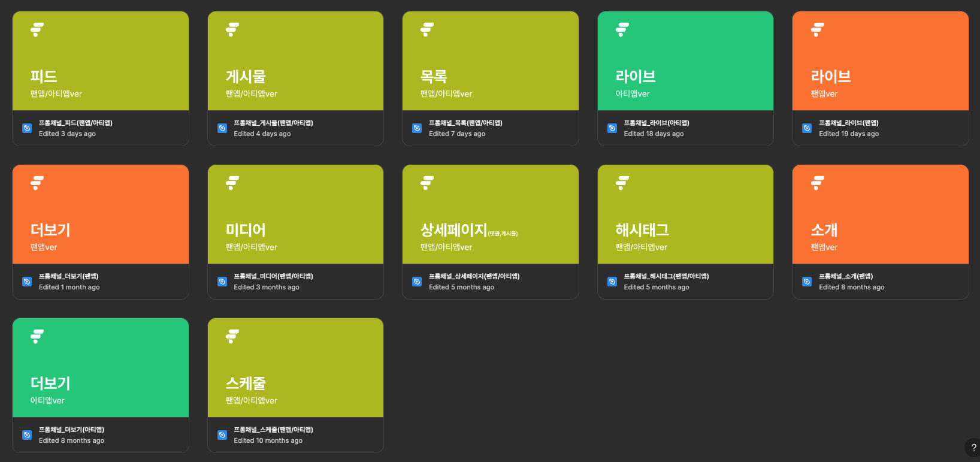The height and width of the screenshot is (462, 980).
Task: Click file icon beside 프롬채널_스케줄(팬앱/아티앱)
Action: point(222,435)
